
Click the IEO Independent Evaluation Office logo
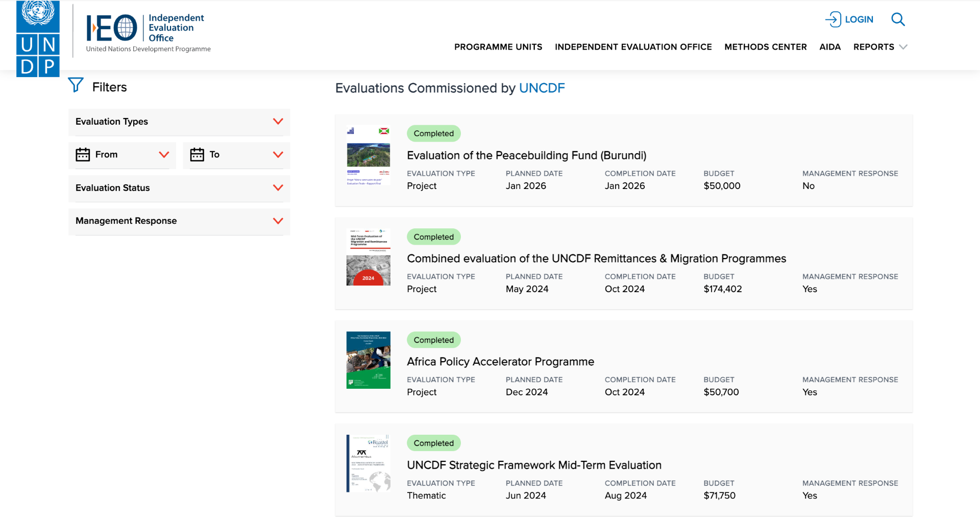(x=148, y=33)
